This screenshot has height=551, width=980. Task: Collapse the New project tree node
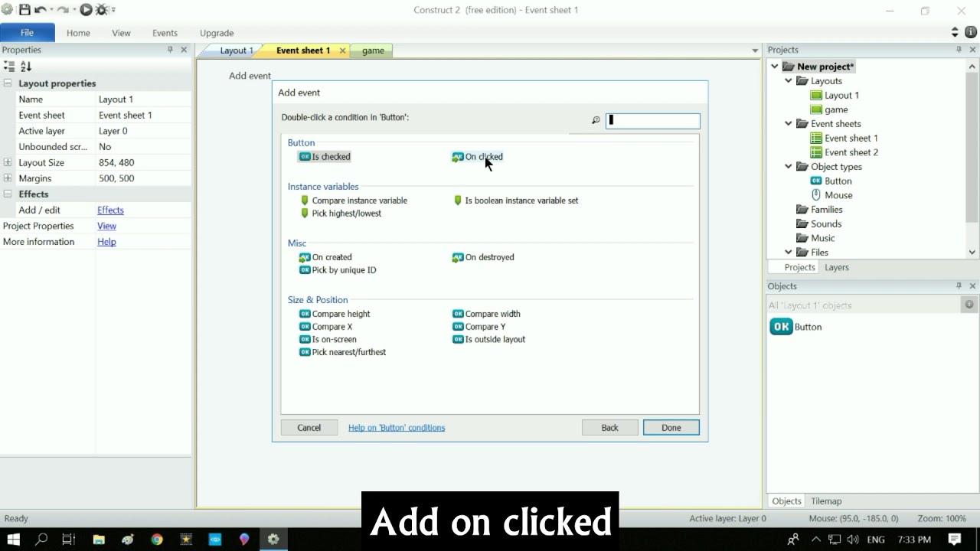pyautogui.click(x=775, y=67)
